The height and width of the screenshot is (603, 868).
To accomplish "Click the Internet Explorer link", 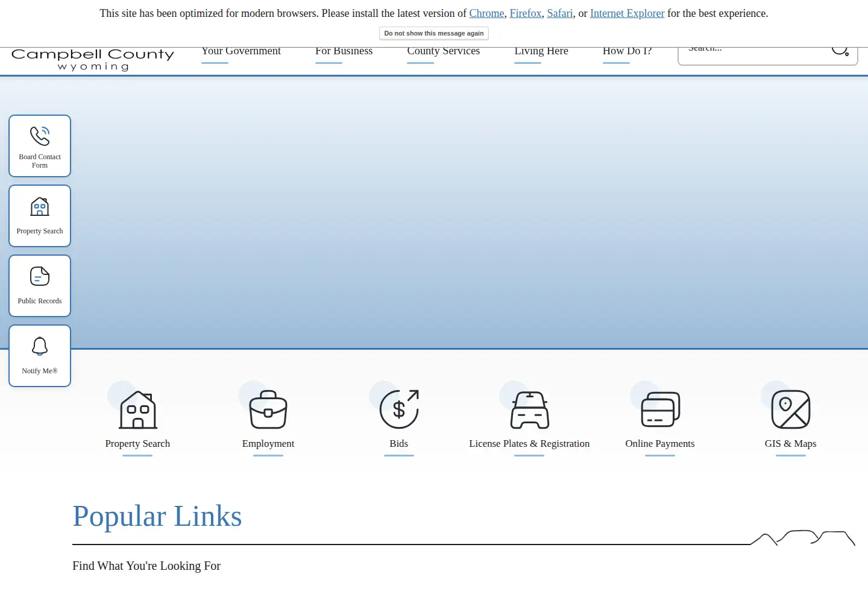I will click(627, 13).
